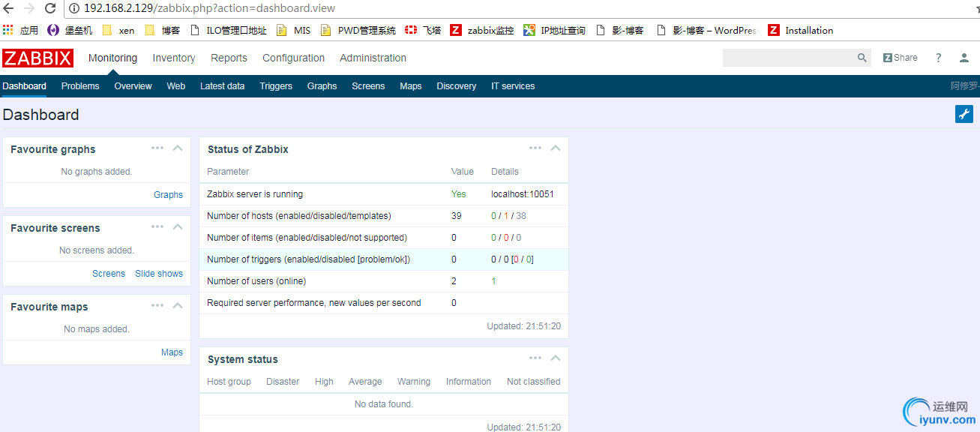This screenshot has height=432, width=980.
Task: Go to the Web tab
Action: coord(176,86)
